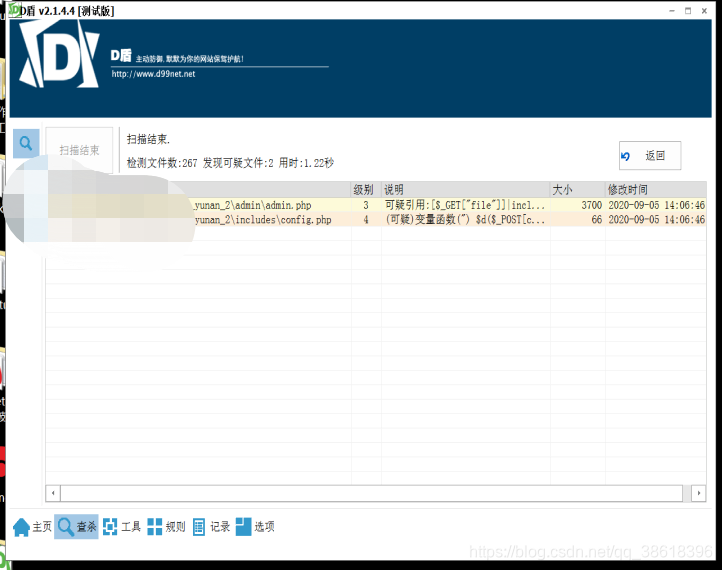Open the 规则 rules tab
The image size is (722, 570).
pos(166,527)
